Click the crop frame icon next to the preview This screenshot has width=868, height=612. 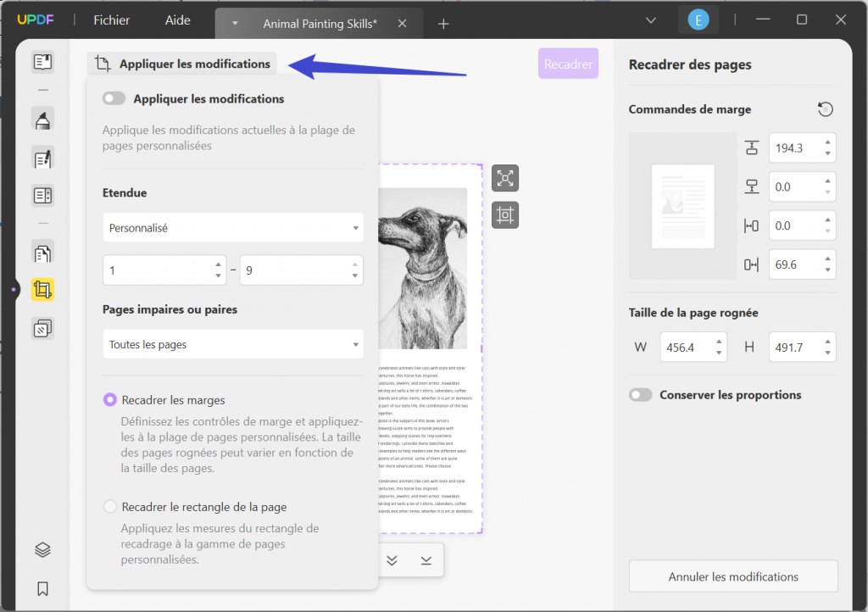point(505,214)
